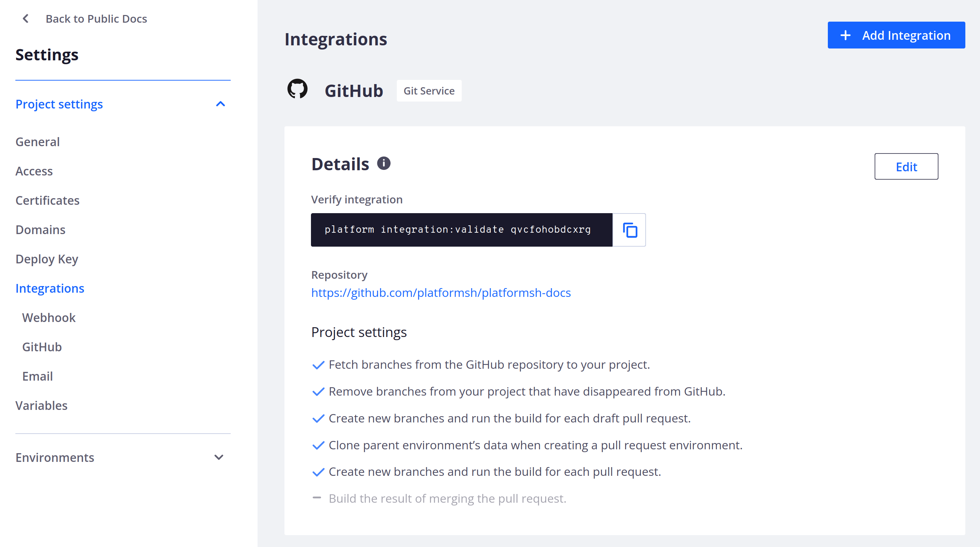Click the Environments expand chevron icon

[x=220, y=457]
